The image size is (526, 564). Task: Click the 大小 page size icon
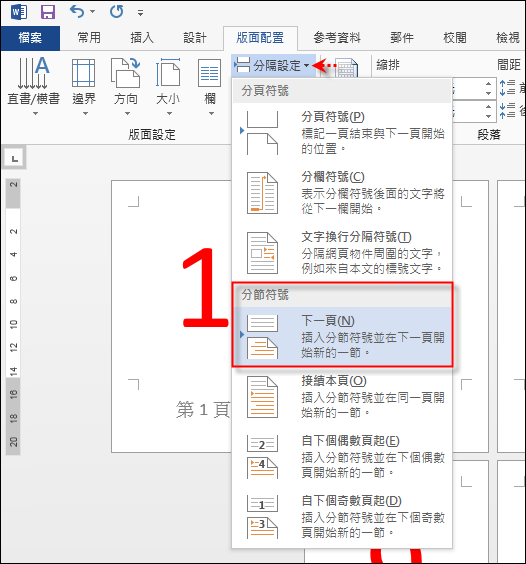coord(168,73)
